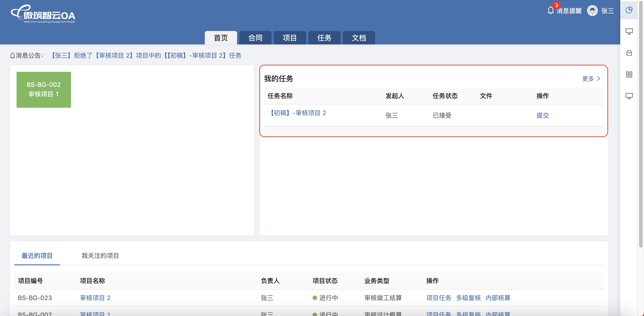Open 多级复核 for project BS-BG-023
Image resolution: width=644 pixels, height=316 pixels.
coord(468,298)
